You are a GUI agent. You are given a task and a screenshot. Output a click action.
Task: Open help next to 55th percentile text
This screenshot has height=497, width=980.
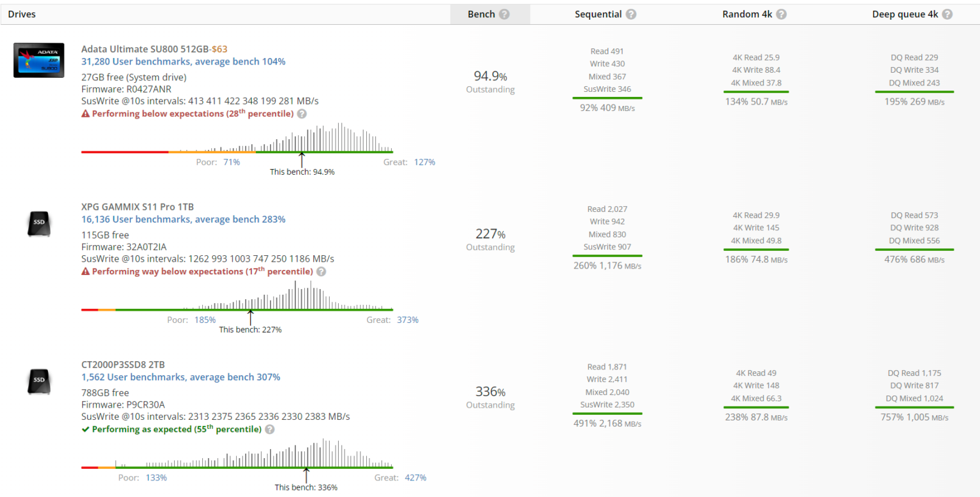pos(269,429)
